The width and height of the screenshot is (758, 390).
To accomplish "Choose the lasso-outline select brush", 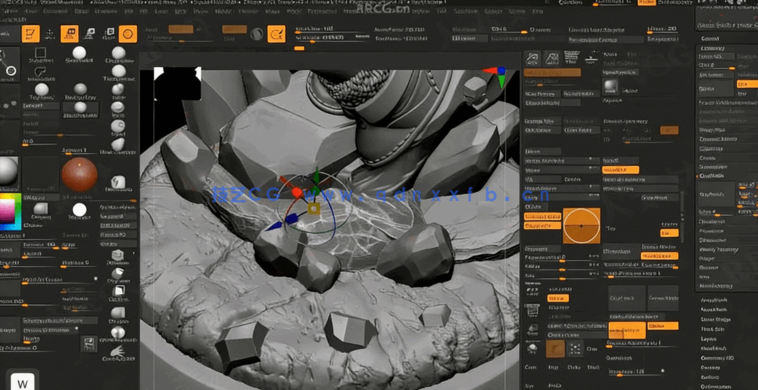I will (x=41, y=72).
